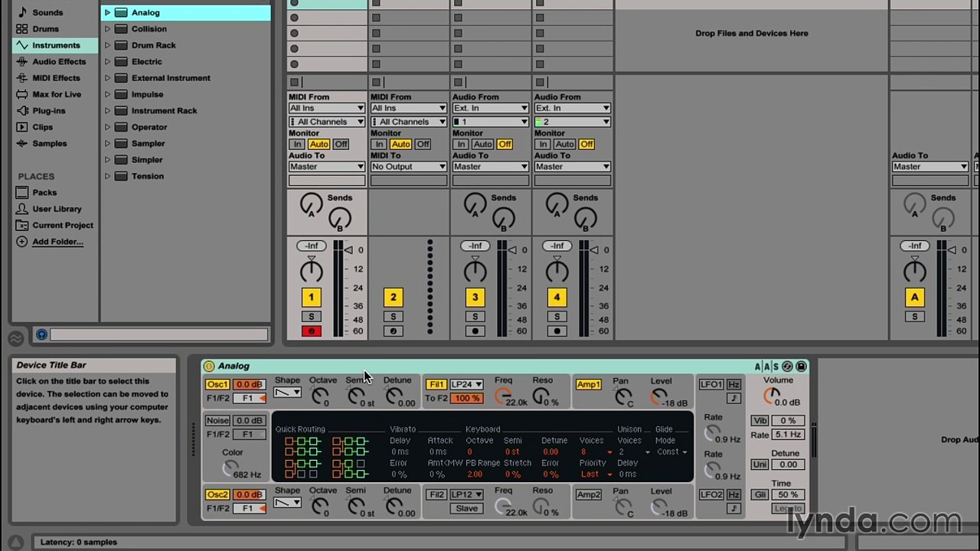Viewport: 980px width, 551px height.
Task: Click the browser preview headphone icon
Action: [41, 334]
